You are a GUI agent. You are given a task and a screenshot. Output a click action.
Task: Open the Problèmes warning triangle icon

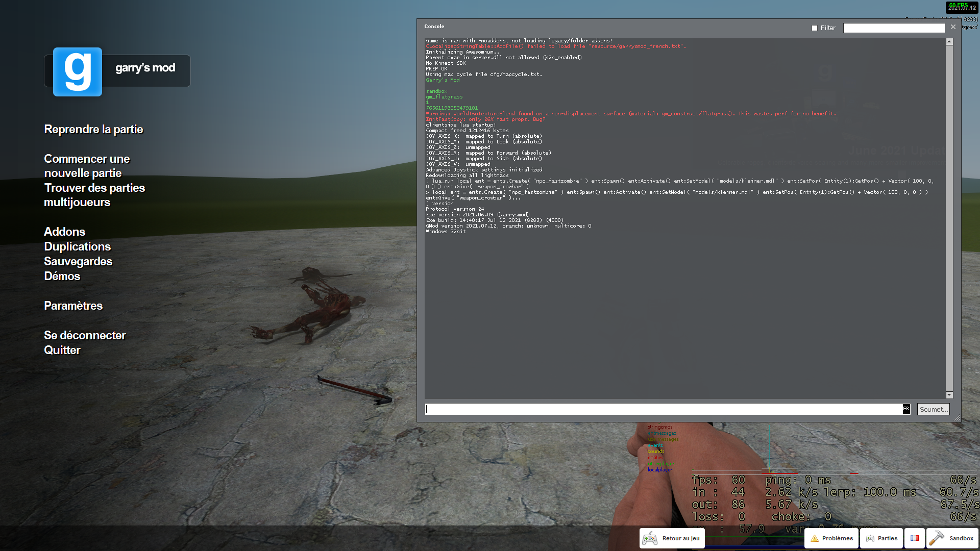tap(815, 539)
